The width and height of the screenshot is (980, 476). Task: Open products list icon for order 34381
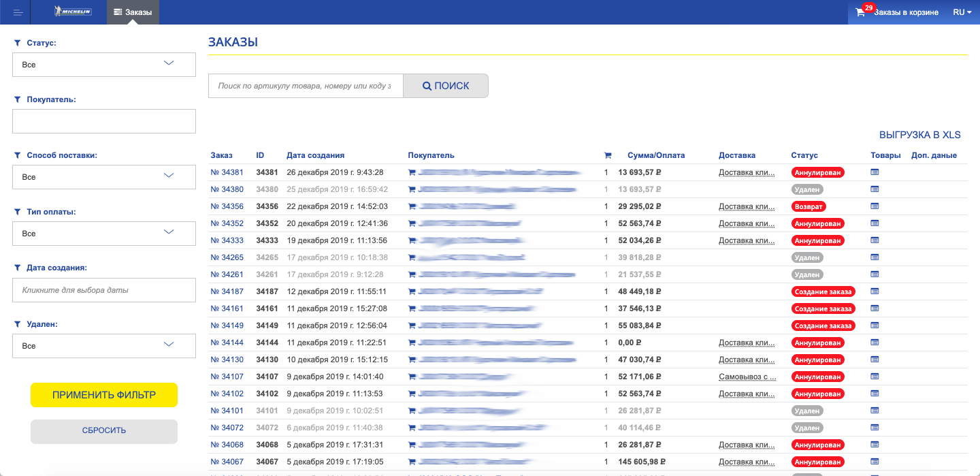tap(875, 172)
